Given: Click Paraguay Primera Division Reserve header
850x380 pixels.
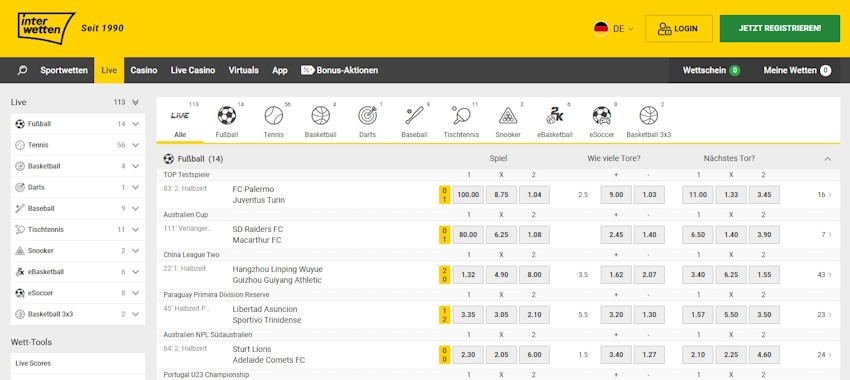Looking at the screenshot, I should pyautogui.click(x=216, y=295).
